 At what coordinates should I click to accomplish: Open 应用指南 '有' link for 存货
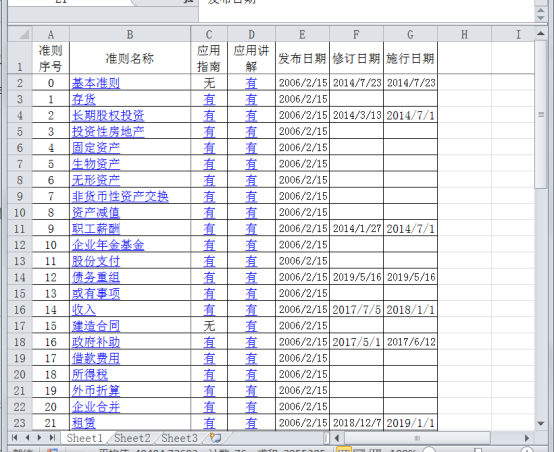[209, 99]
